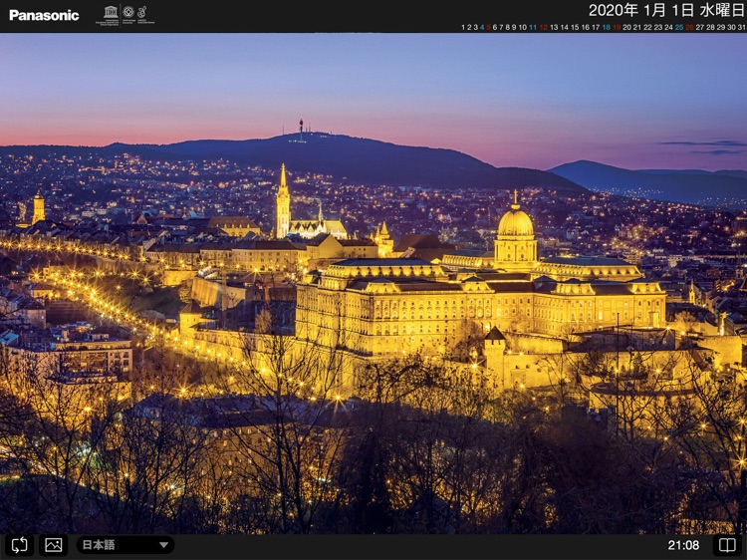Select day 5 in the calendar strip
The width and height of the screenshot is (747, 560).
coord(488,27)
